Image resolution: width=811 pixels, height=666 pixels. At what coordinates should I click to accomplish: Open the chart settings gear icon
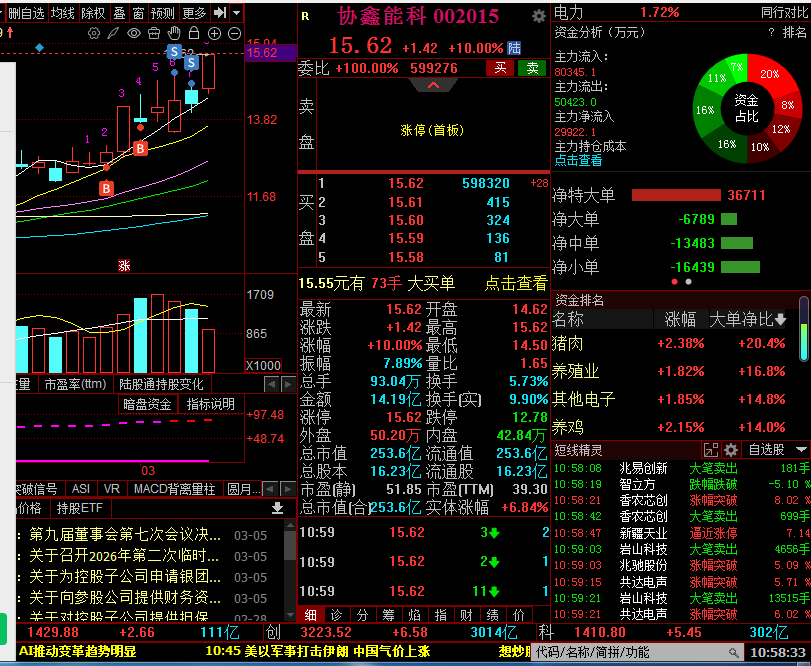(x=94, y=34)
